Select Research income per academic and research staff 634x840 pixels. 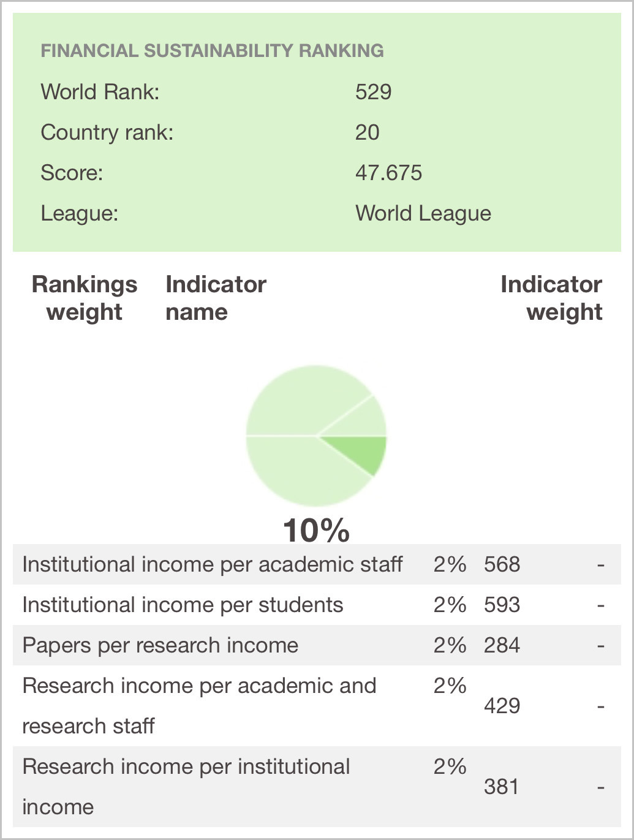click(317, 706)
